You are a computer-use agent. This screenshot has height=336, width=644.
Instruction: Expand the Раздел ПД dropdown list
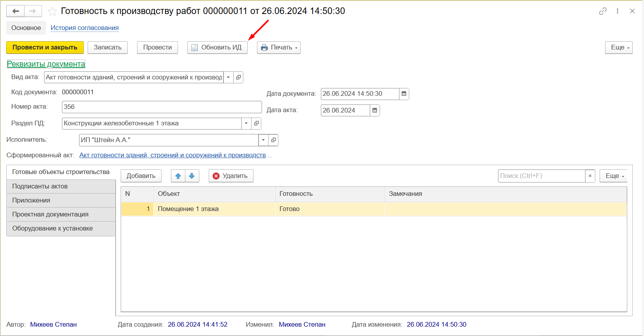click(246, 123)
